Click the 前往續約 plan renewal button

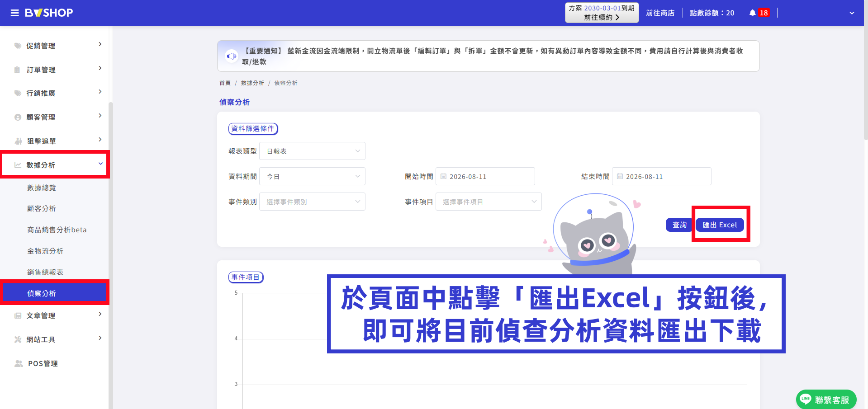click(602, 13)
